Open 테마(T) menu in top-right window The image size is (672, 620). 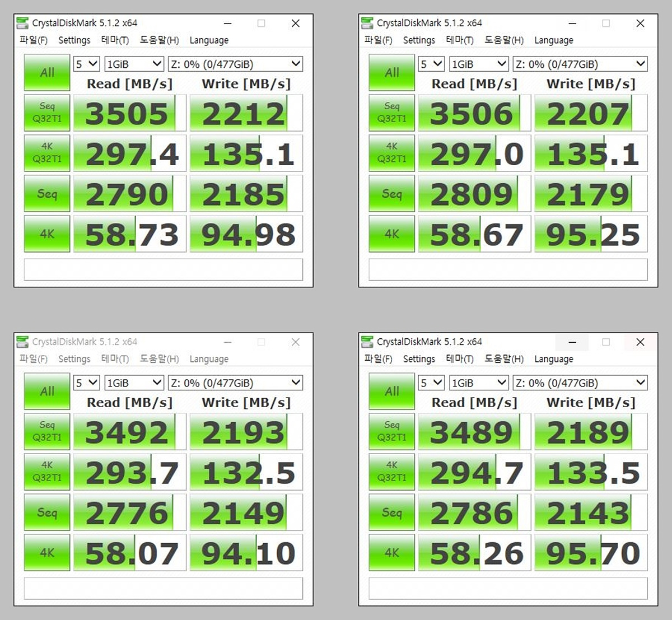460,40
